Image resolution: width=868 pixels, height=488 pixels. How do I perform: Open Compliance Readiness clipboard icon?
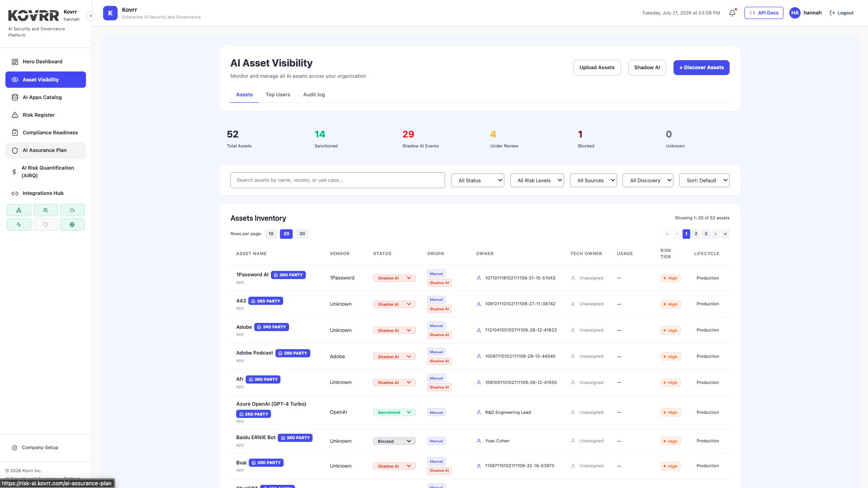(x=15, y=133)
